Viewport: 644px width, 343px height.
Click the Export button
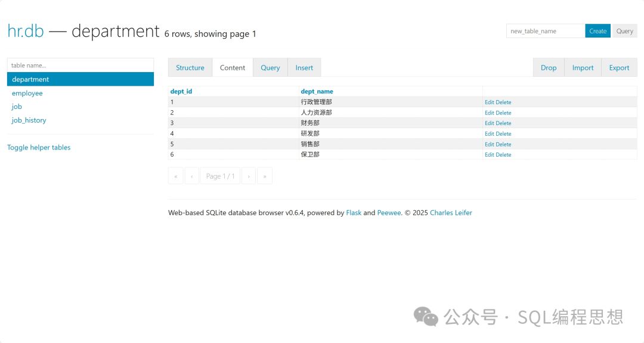click(x=619, y=68)
